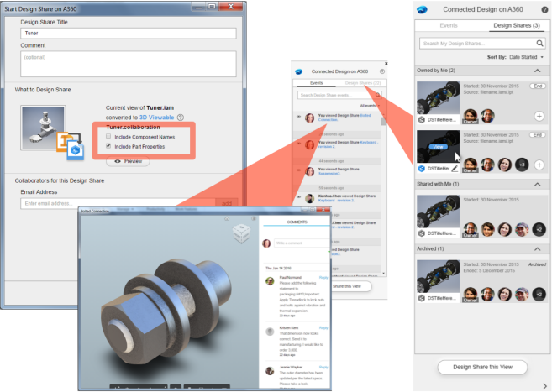Click chevron at bottom-right of right panel
The image size is (552, 392).
point(544,385)
